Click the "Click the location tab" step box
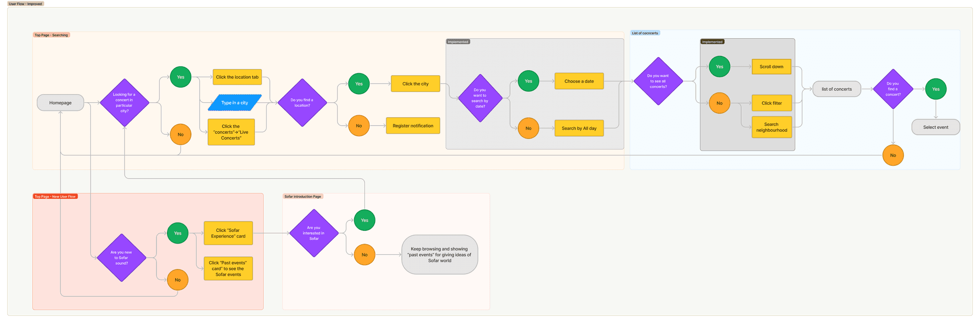This screenshot has height=323, width=980. (237, 77)
